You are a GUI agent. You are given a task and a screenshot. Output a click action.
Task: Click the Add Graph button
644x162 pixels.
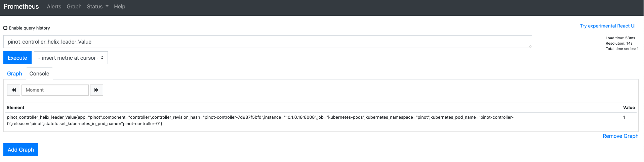[x=21, y=150]
